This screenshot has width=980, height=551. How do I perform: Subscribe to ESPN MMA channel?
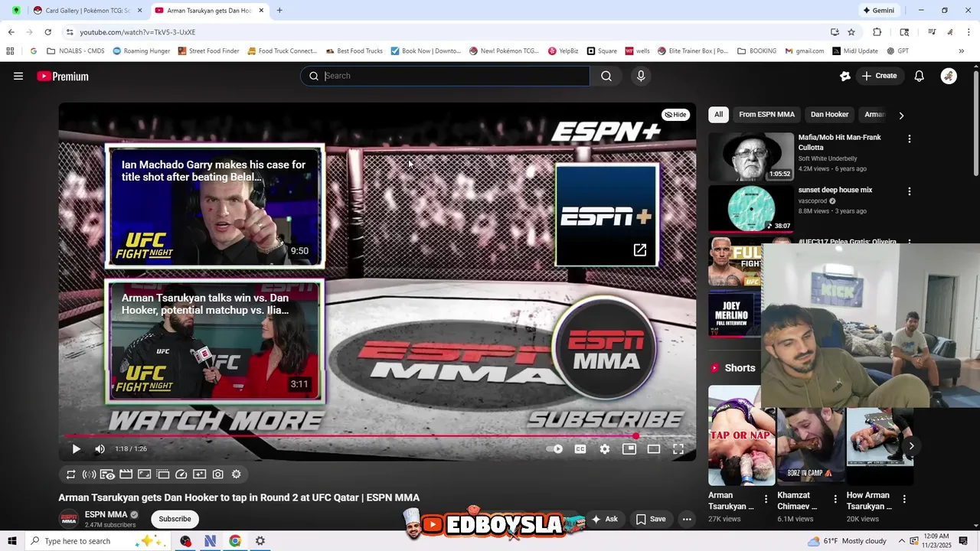tap(175, 519)
